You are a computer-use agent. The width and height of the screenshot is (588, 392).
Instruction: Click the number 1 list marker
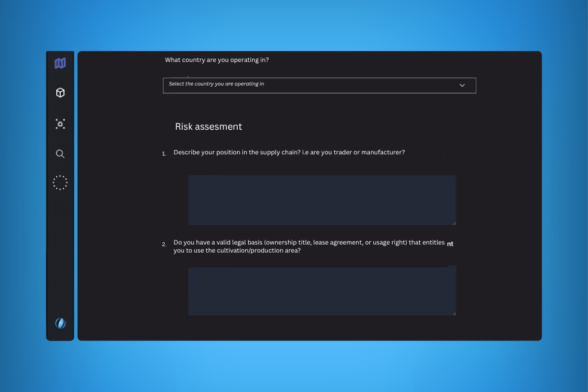pyautogui.click(x=164, y=154)
